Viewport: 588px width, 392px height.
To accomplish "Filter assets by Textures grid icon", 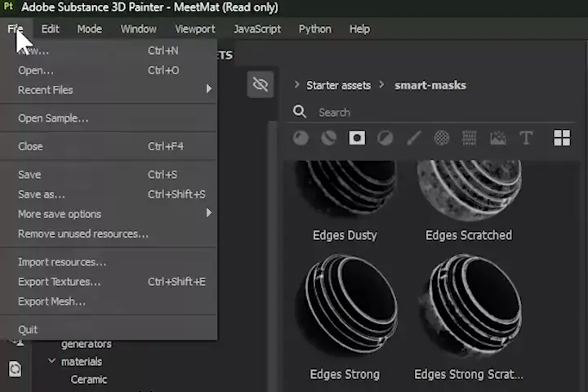I will click(470, 138).
